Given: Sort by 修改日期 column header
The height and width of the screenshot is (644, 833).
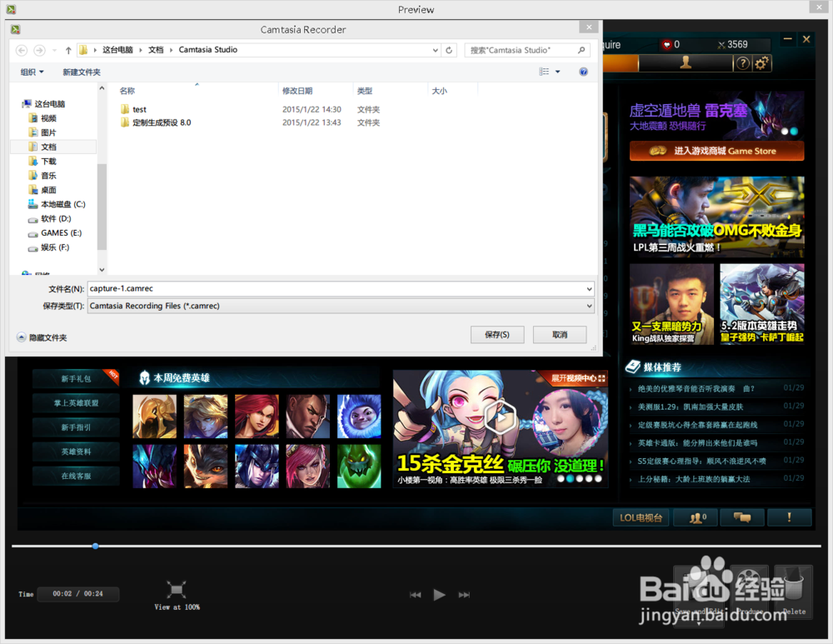Looking at the screenshot, I should tap(297, 91).
